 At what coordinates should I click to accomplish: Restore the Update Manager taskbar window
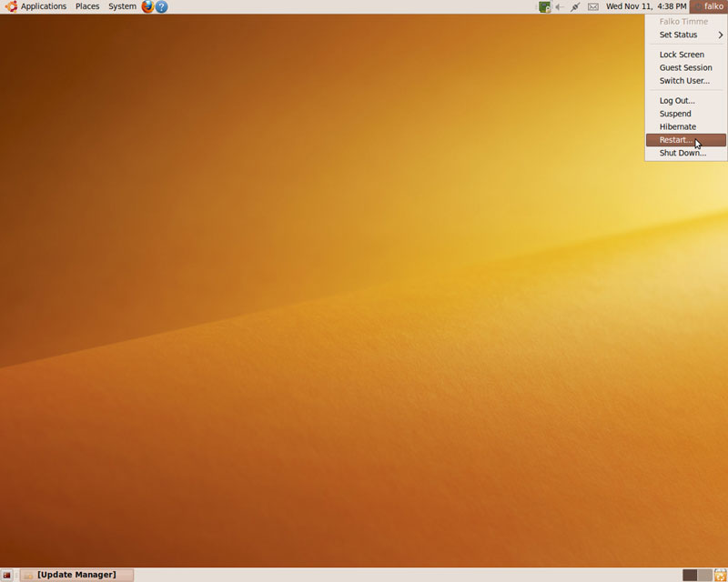coord(76,575)
